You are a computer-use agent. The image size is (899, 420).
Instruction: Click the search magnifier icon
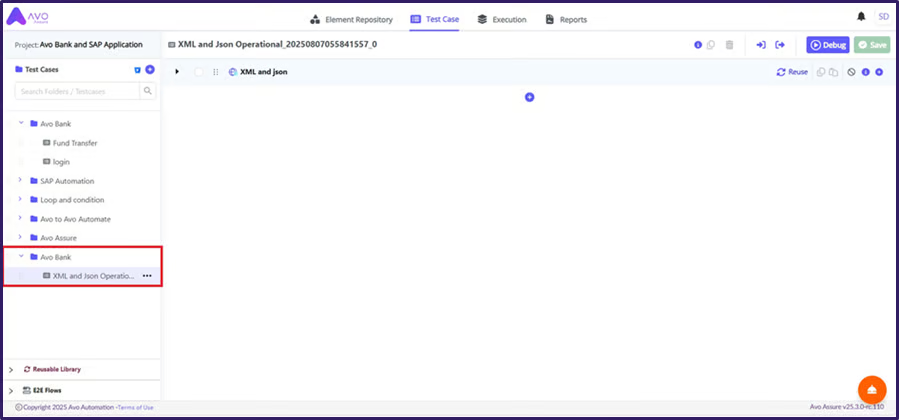point(148,91)
